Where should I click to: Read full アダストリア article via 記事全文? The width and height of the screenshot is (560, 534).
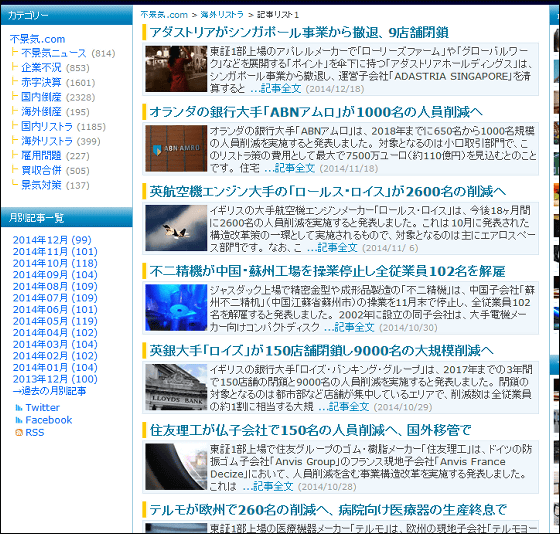pos(276,89)
